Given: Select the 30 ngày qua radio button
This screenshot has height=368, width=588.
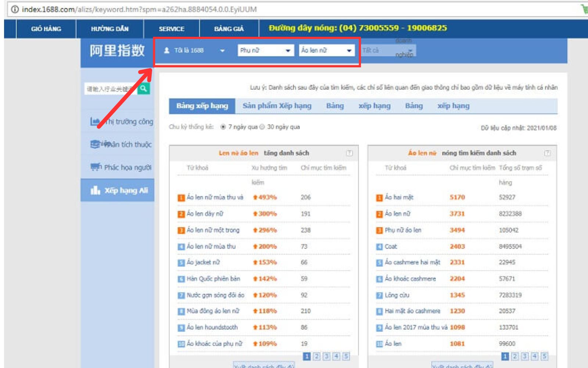Looking at the screenshot, I should click(x=262, y=127).
